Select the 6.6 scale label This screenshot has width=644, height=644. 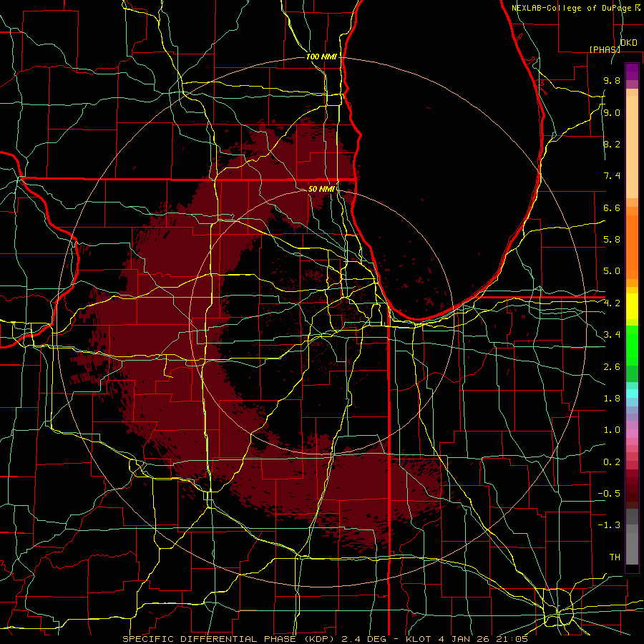pos(612,208)
